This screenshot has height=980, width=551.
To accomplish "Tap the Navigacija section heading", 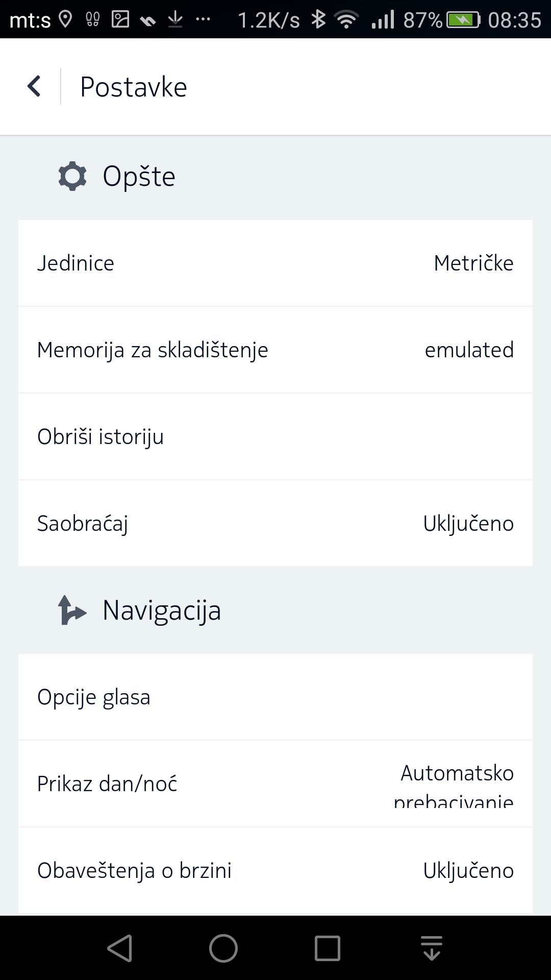I will click(x=162, y=610).
